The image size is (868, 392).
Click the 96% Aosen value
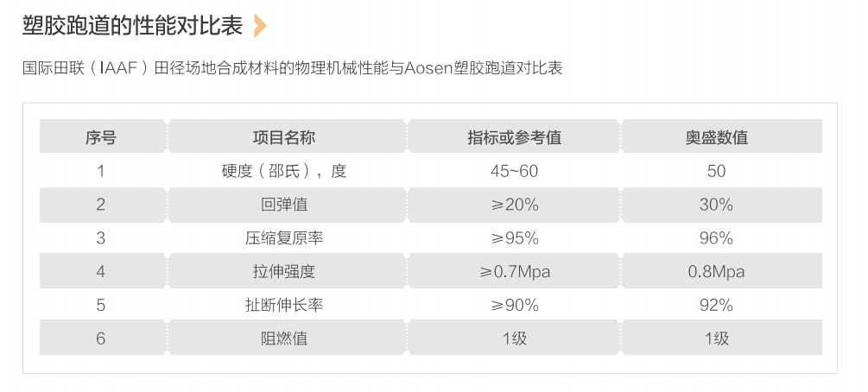716,238
